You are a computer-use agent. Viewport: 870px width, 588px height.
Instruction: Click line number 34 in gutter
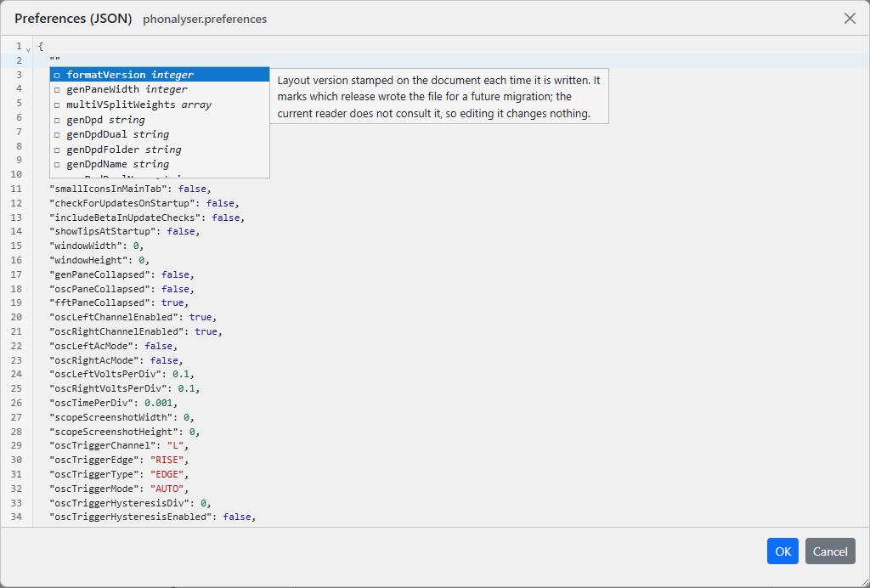pos(16,517)
